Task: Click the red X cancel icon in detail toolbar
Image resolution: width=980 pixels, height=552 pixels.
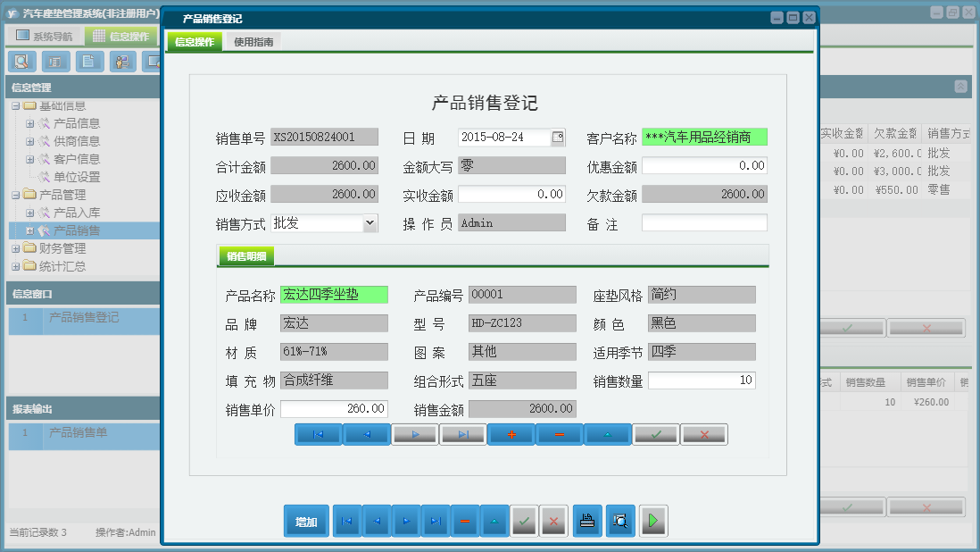Action: click(x=704, y=434)
